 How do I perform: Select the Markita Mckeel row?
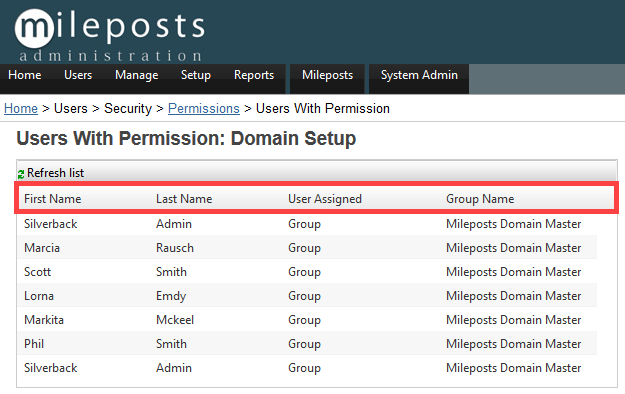307,319
